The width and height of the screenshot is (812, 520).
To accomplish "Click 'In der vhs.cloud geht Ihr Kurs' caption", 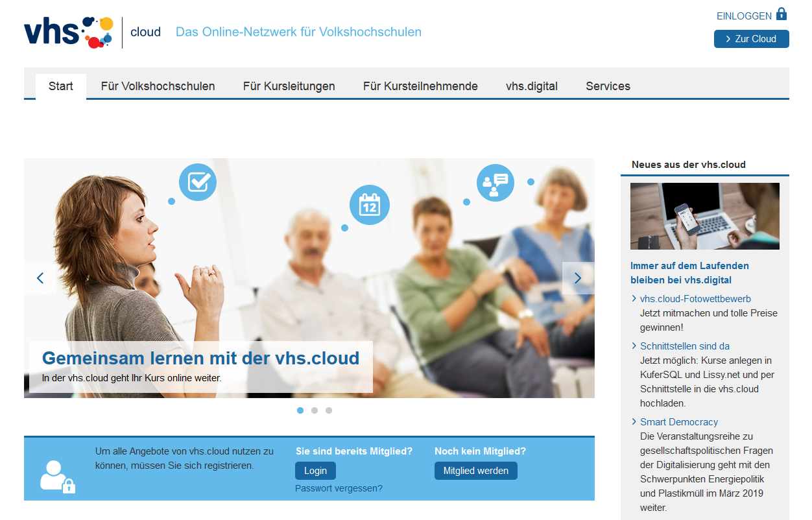I will coord(132,378).
